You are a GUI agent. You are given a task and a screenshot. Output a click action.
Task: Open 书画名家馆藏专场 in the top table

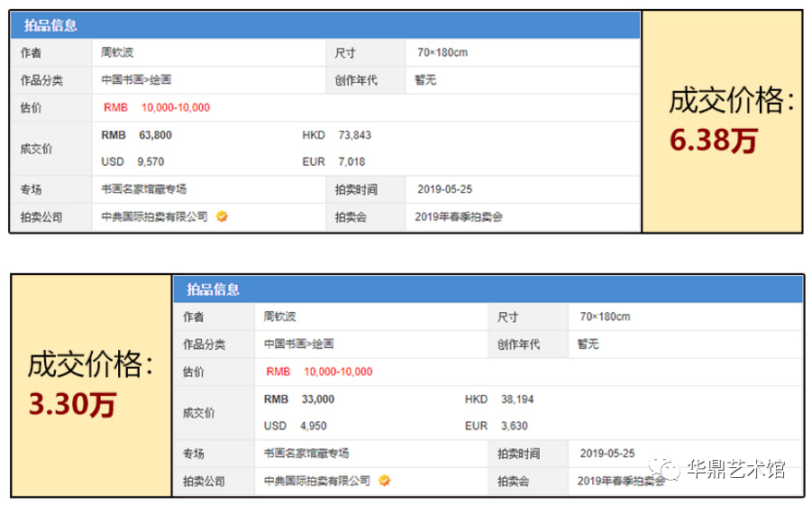[144, 190]
